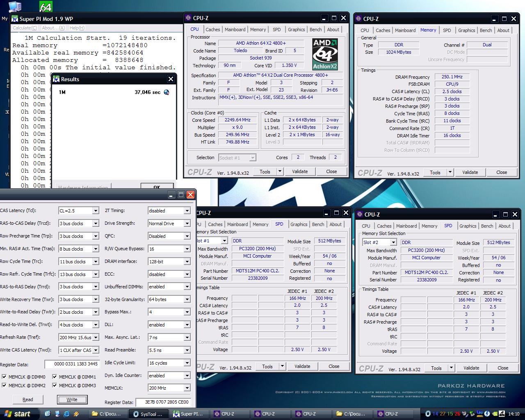The image size is (525, 420).
Task: Click the DRAM Frequency value 250.1 MHz
Action: (x=452, y=77)
